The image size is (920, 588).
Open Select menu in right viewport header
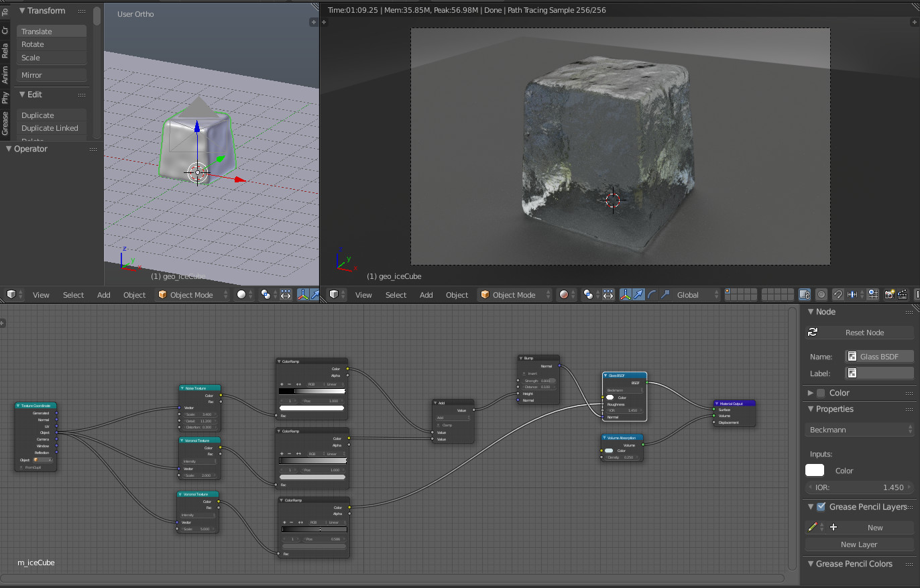[x=396, y=295]
